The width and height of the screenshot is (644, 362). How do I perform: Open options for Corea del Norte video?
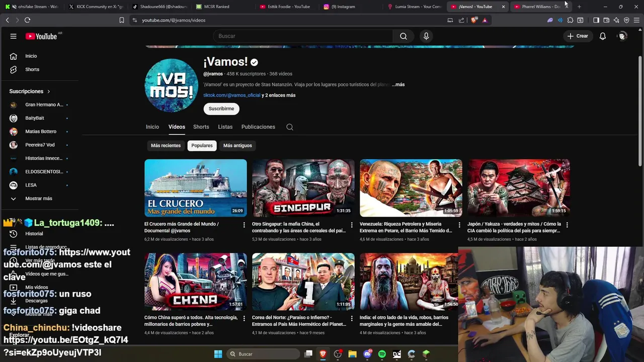pos(352,318)
